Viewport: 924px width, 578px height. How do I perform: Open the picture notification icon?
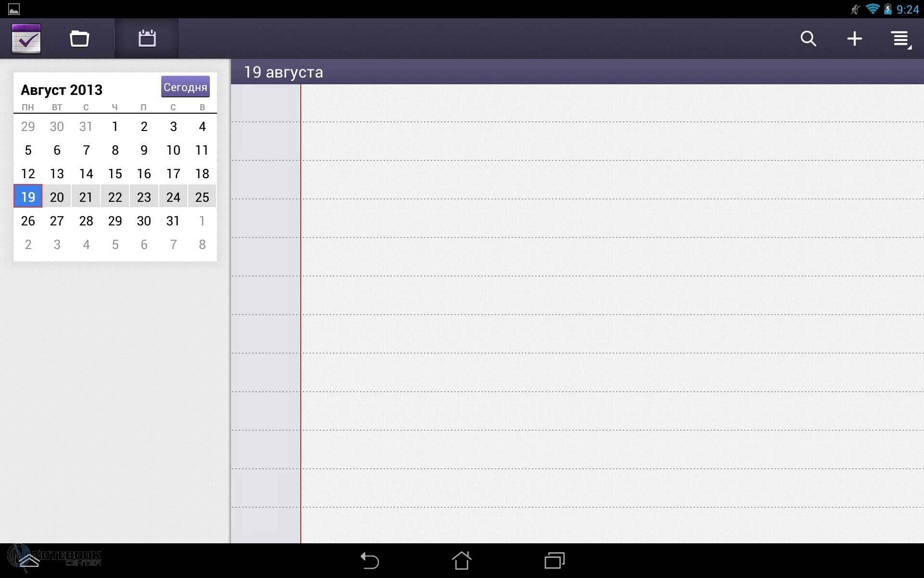click(x=14, y=9)
